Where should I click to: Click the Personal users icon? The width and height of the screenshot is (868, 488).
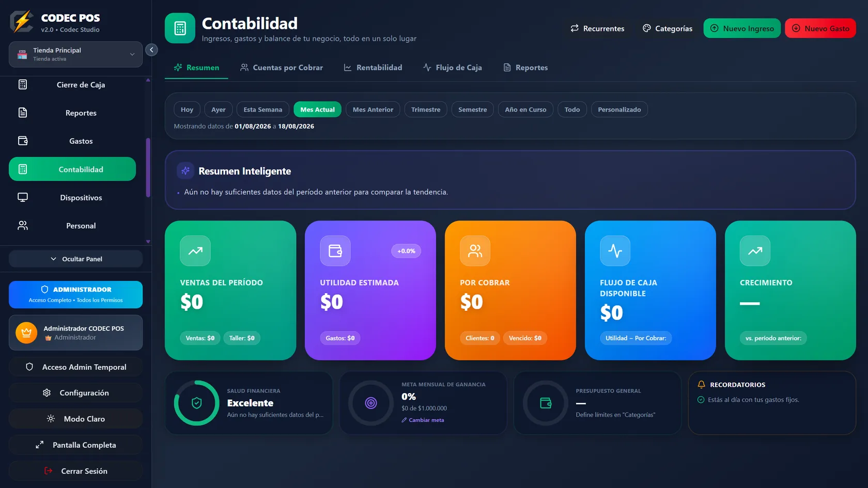(x=23, y=226)
